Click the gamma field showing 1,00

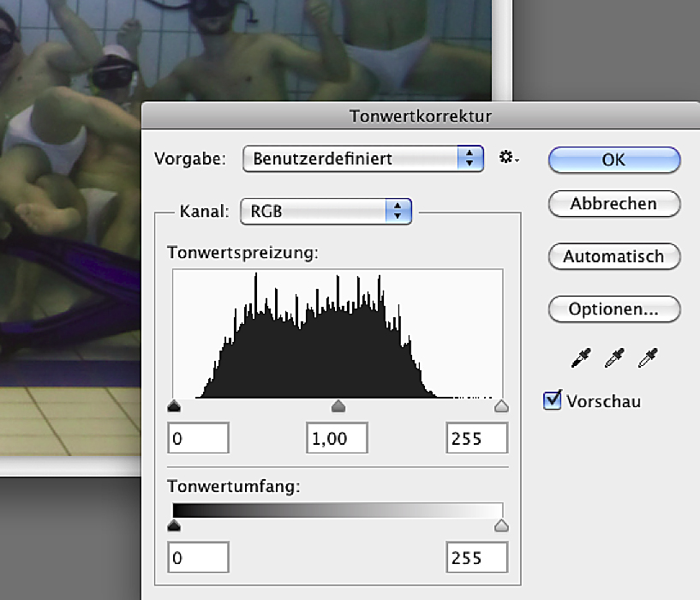click(x=337, y=438)
